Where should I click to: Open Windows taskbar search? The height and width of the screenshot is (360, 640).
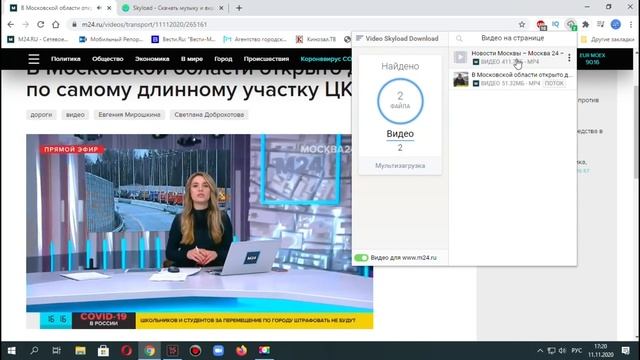tap(34, 351)
